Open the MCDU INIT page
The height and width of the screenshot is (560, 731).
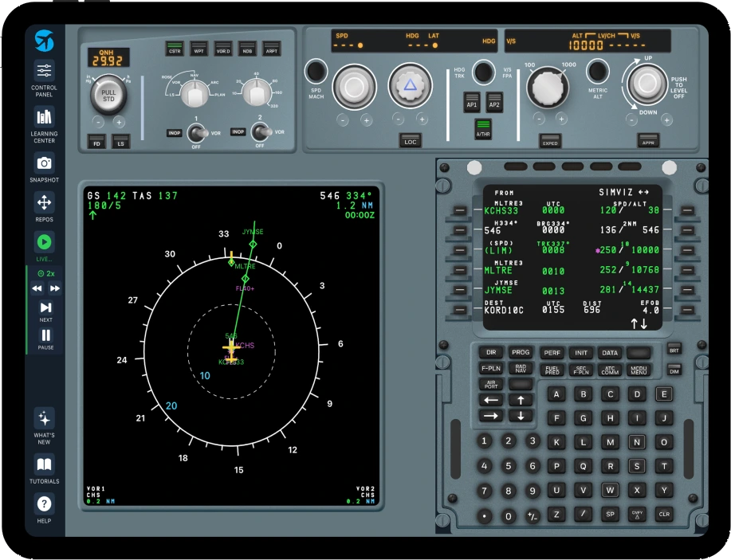581,353
